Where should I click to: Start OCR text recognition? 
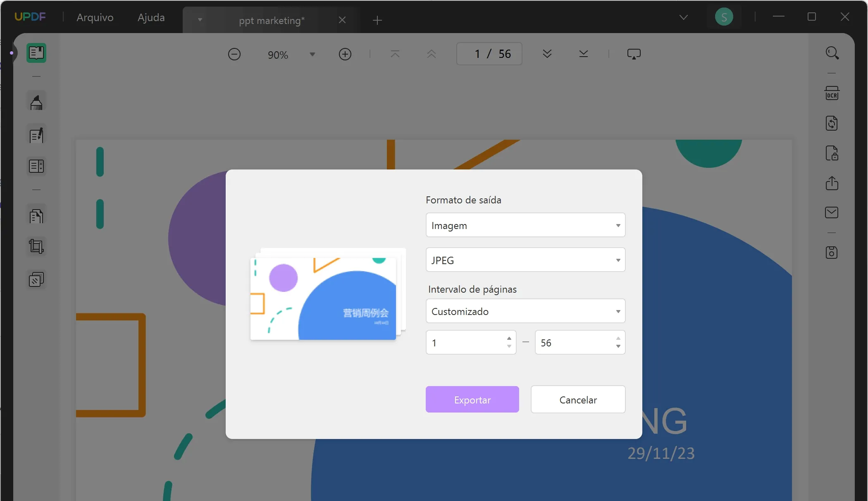pyautogui.click(x=832, y=93)
